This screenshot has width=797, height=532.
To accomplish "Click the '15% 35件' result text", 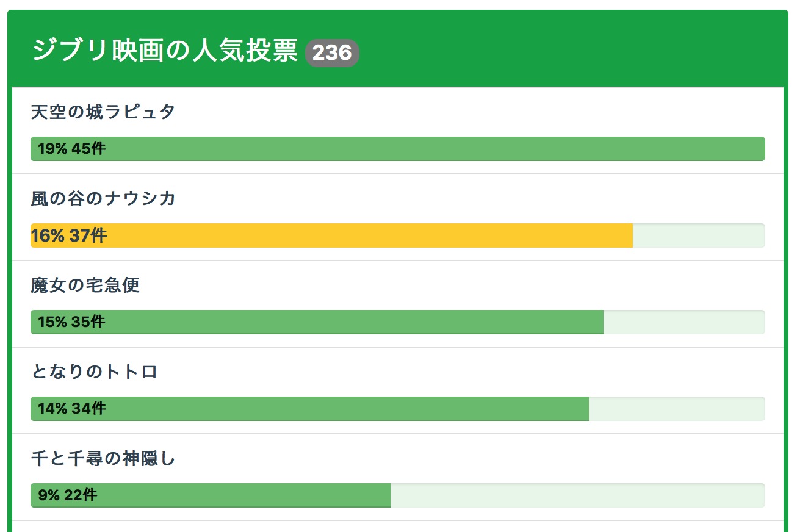I will click(71, 322).
